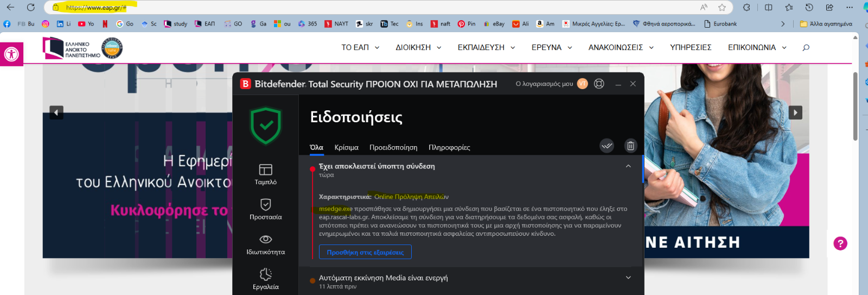Open Edge Settings and more menu
This screenshot has height=295, width=868.
pos(850,7)
